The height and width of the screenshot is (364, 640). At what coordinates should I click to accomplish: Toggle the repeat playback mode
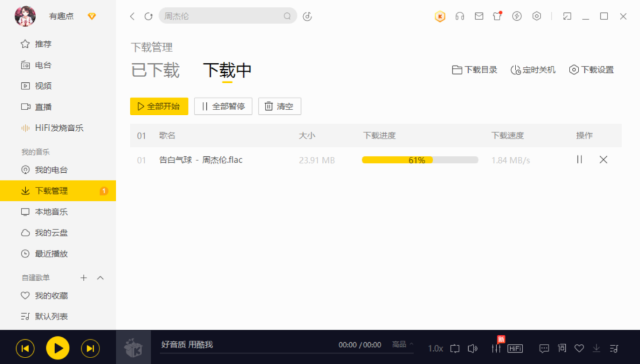pos(455,348)
